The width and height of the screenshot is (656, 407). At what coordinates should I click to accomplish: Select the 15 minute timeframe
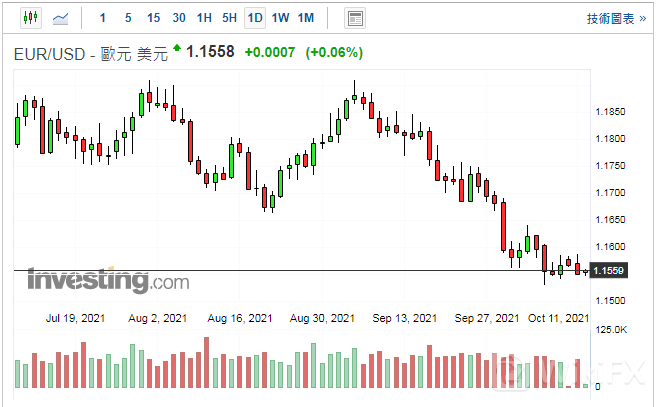point(153,18)
